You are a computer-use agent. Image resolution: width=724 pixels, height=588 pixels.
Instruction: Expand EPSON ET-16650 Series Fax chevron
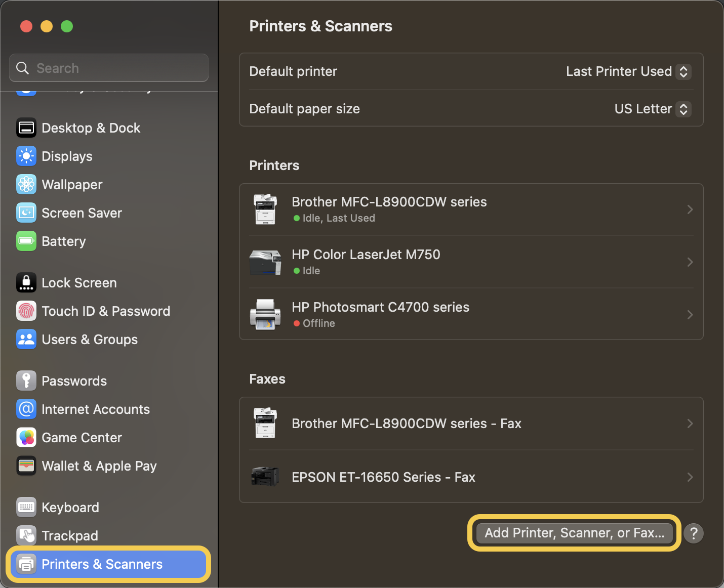(690, 477)
